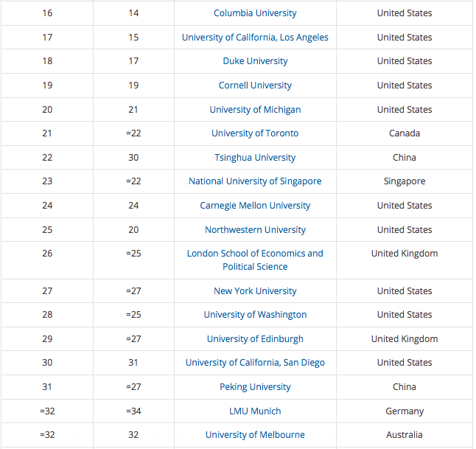Select Carnegie Mellon University link
The image size is (476, 449).
point(255,206)
